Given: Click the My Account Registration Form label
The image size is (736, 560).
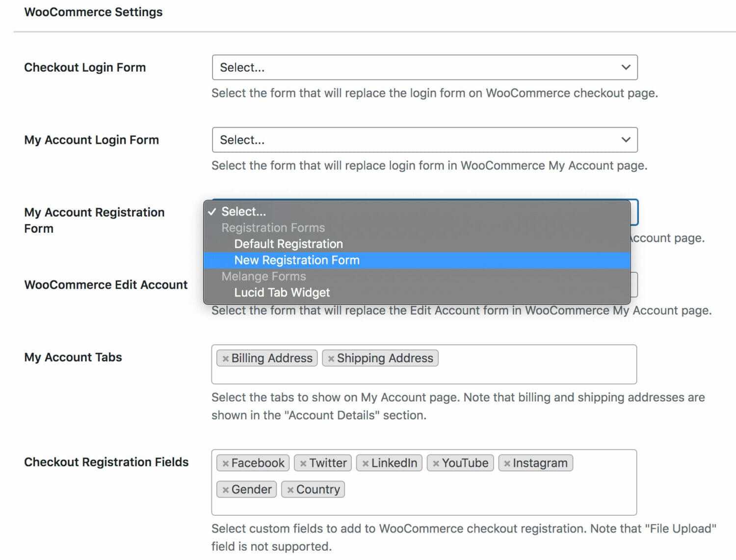Looking at the screenshot, I should (94, 220).
